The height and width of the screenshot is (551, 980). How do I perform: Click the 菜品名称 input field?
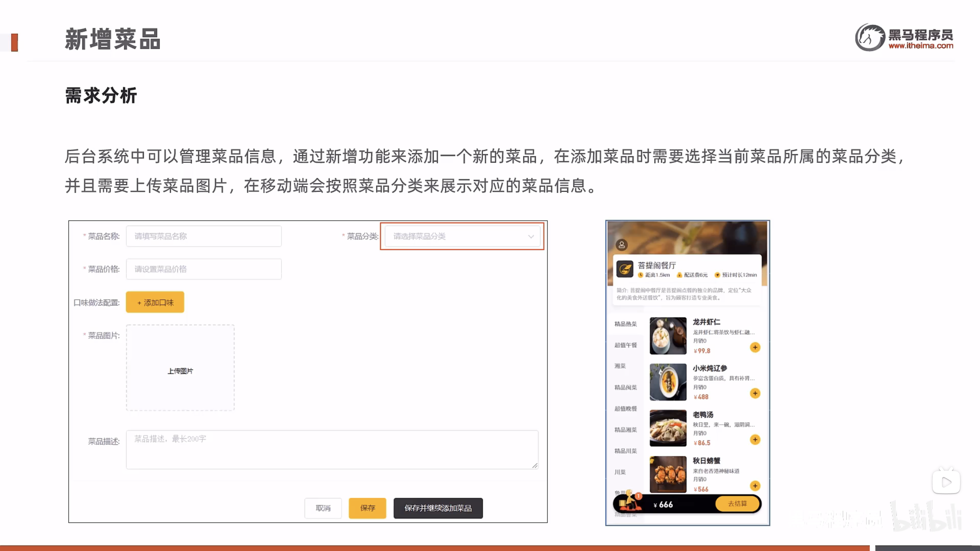click(204, 236)
